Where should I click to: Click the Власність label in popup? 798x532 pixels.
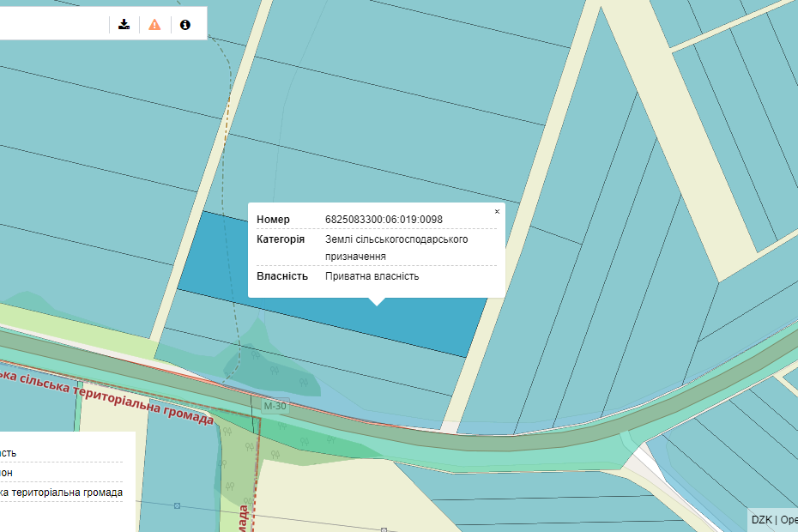pos(281,276)
